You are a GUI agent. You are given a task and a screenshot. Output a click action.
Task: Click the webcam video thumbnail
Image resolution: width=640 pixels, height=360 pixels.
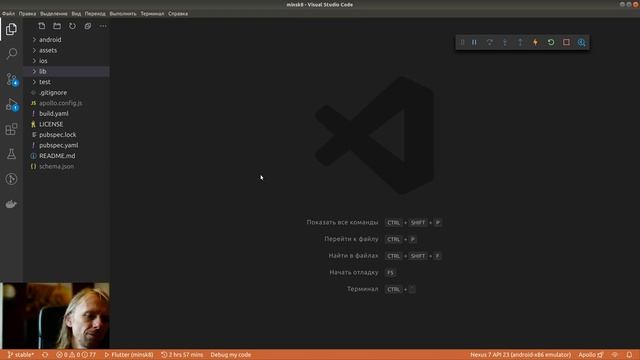[x=55, y=316]
